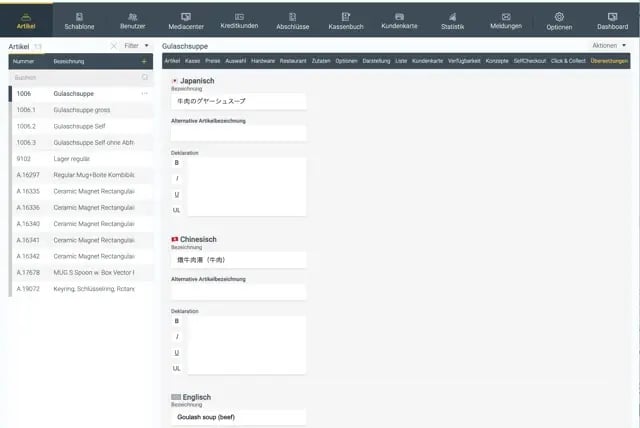Go to the Mediacenter
640x428 pixels.
[186, 20]
